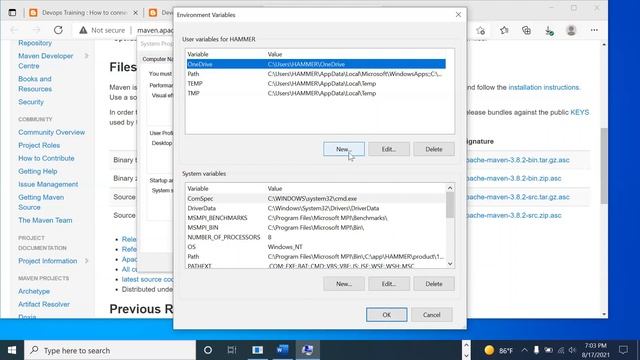Select the Path row in system variables

[x=316, y=257]
